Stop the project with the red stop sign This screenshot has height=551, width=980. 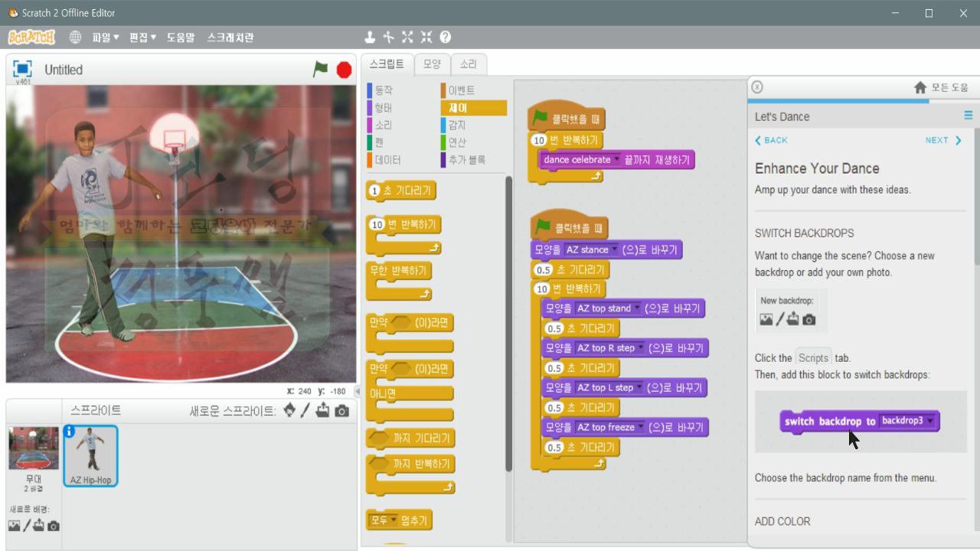(344, 70)
